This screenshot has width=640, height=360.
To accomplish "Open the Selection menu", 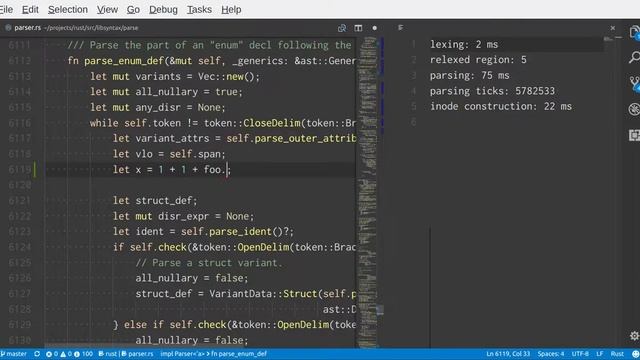I will point(68,9).
